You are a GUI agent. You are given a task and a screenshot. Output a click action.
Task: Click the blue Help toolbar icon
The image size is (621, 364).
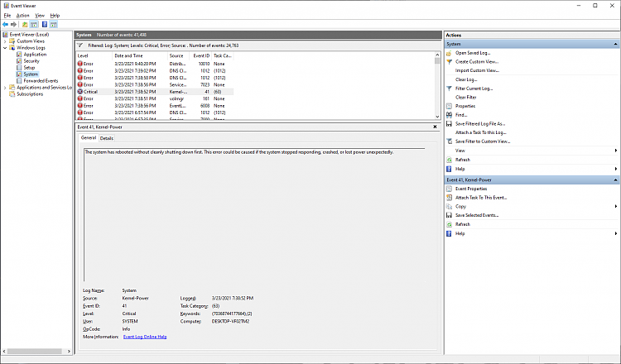45,25
